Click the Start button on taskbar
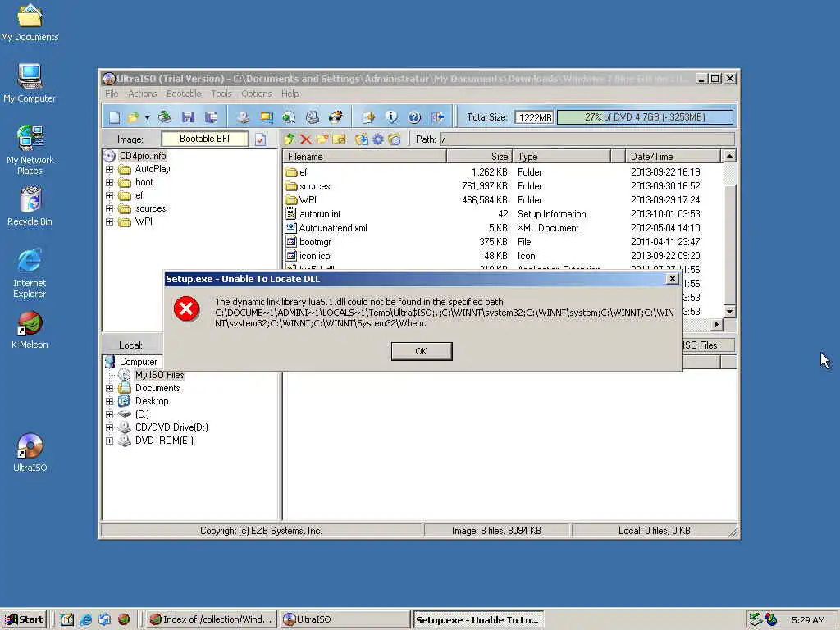Viewport: 840px width, 630px height. pyautogui.click(x=25, y=619)
